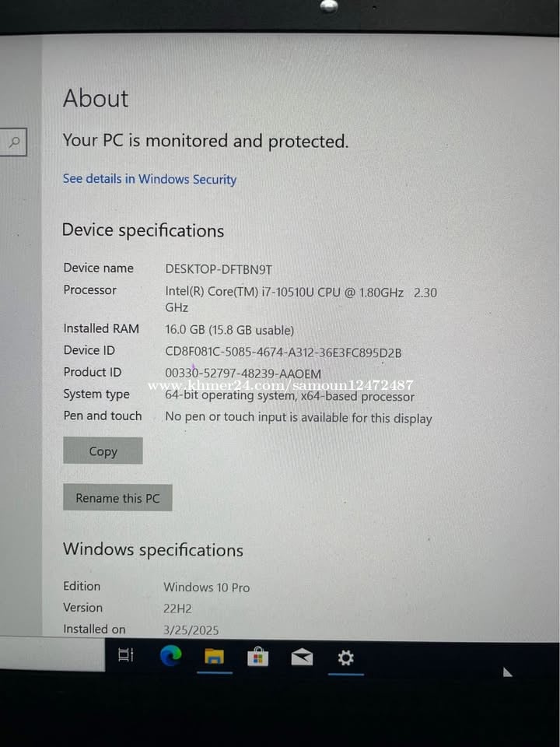Click the 22H2 version value
The height and width of the screenshot is (747, 560).
(177, 608)
